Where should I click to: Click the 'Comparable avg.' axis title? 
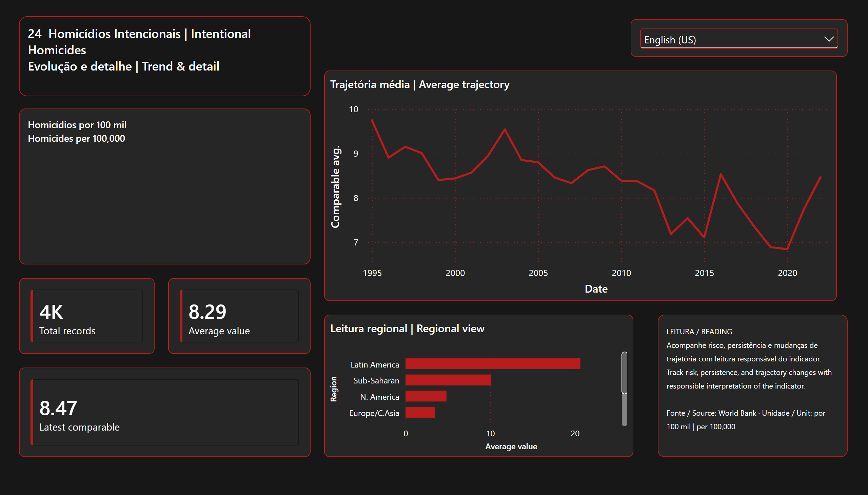point(335,187)
